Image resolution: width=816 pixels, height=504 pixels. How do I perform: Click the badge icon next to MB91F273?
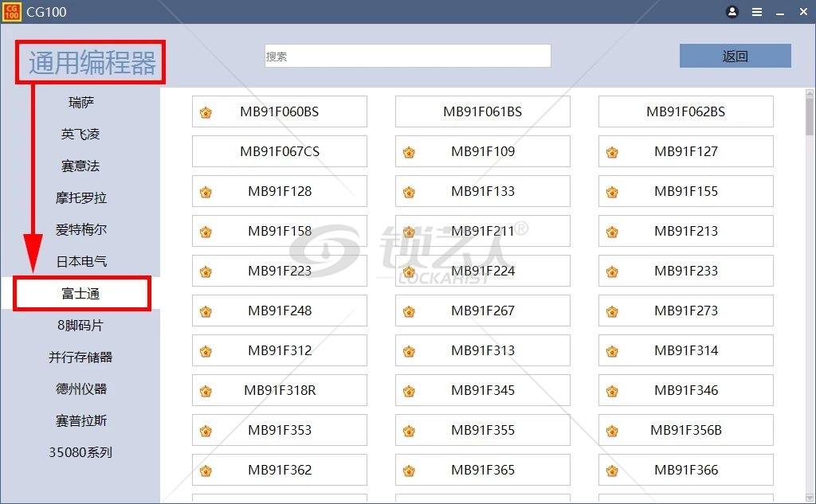click(x=613, y=311)
